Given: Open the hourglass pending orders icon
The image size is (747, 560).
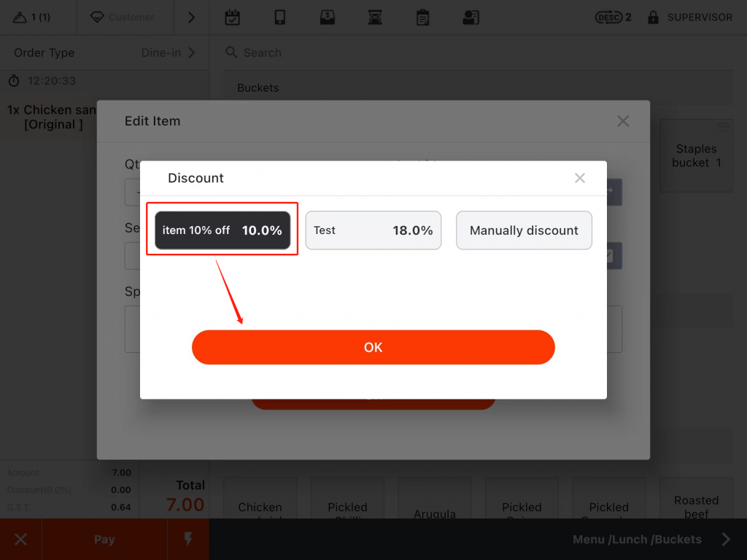Looking at the screenshot, I should click(376, 17).
